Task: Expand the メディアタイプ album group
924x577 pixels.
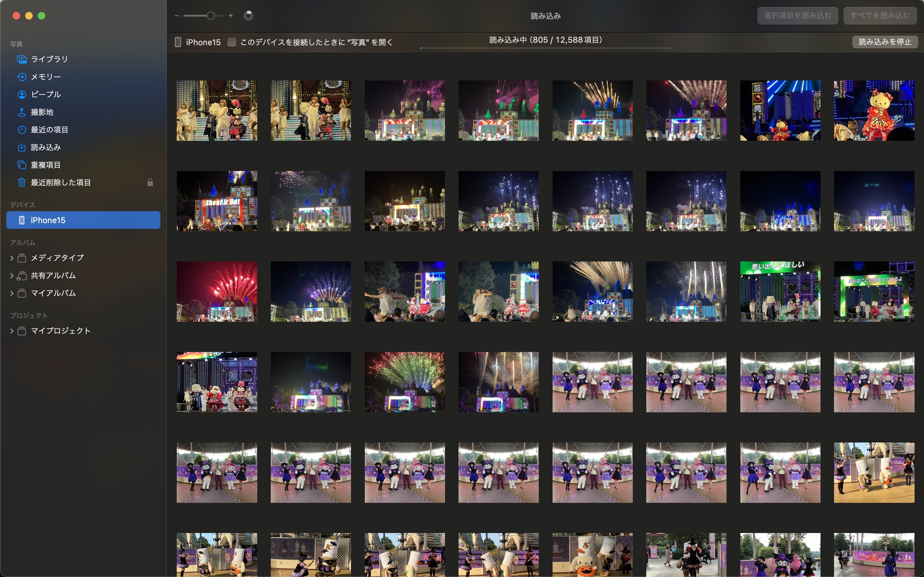Action: point(12,258)
